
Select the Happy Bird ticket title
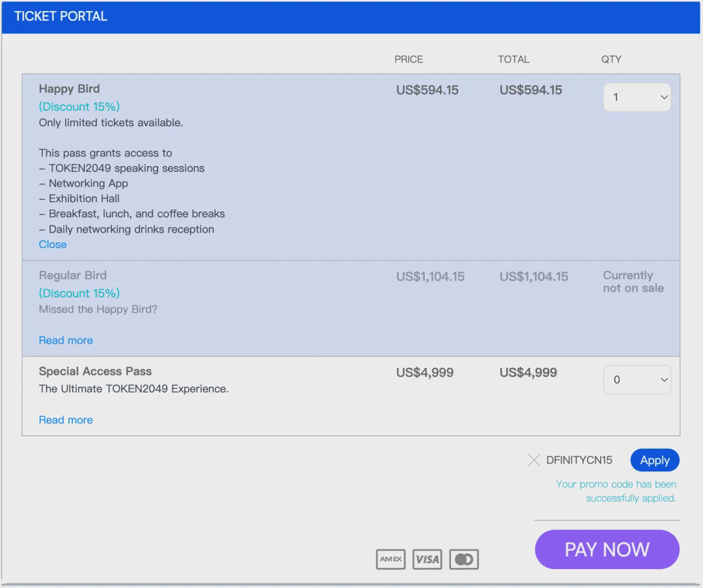tap(69, 89)
